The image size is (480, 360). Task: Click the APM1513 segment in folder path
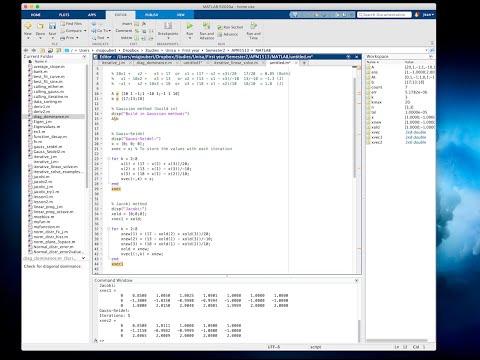tap(240, 50)
